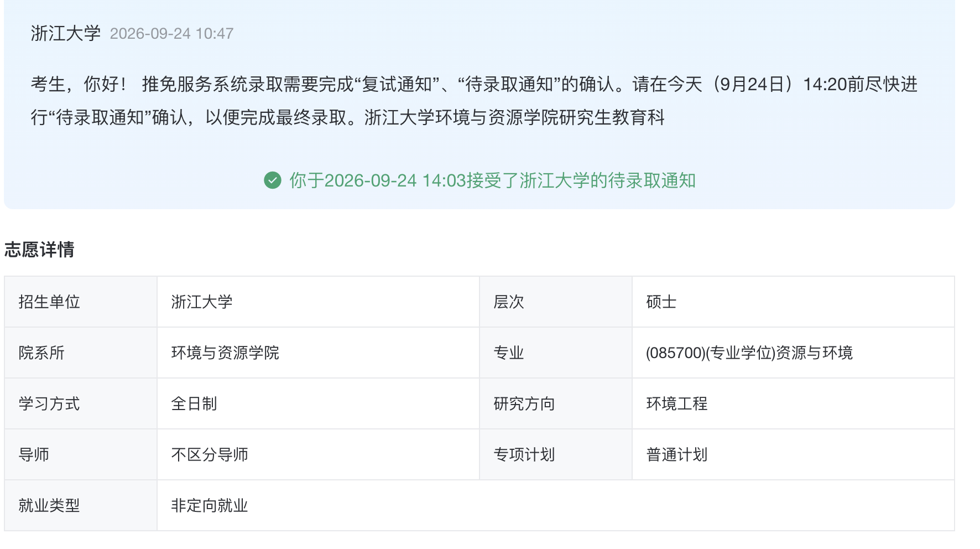The height and width of the screenshot is (549, 980).
Task: Click the message body starting with 考生，你好
Action: click(474, 101)
